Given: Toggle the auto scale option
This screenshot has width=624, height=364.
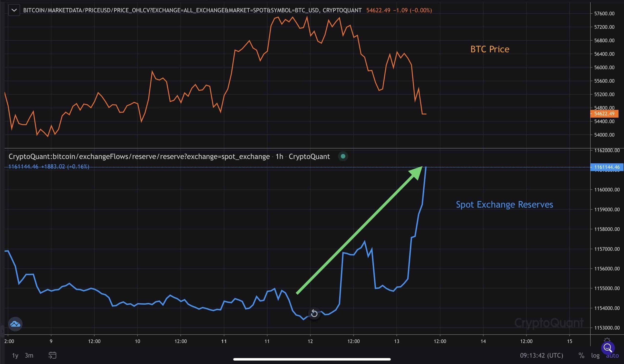Looking at the screenshot, I should point(615,356).
